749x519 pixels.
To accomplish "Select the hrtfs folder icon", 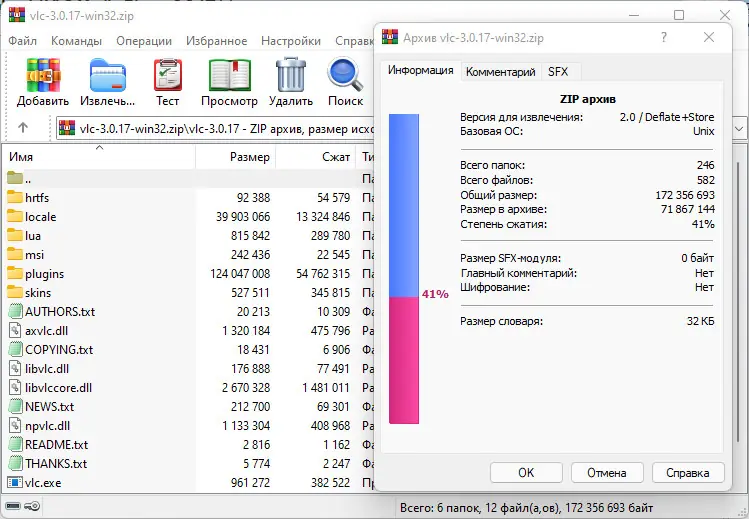I will 15,197.
